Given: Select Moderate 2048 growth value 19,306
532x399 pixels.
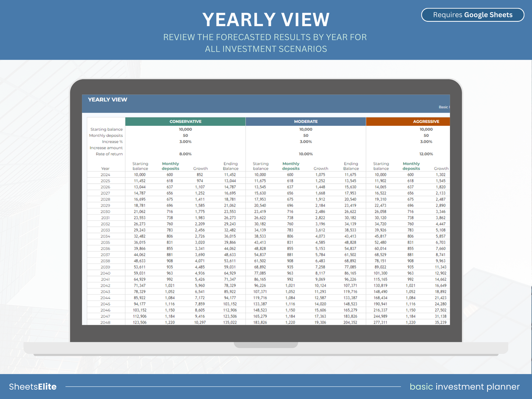Looking at the screenshot, I should click(x=320, y=322).
